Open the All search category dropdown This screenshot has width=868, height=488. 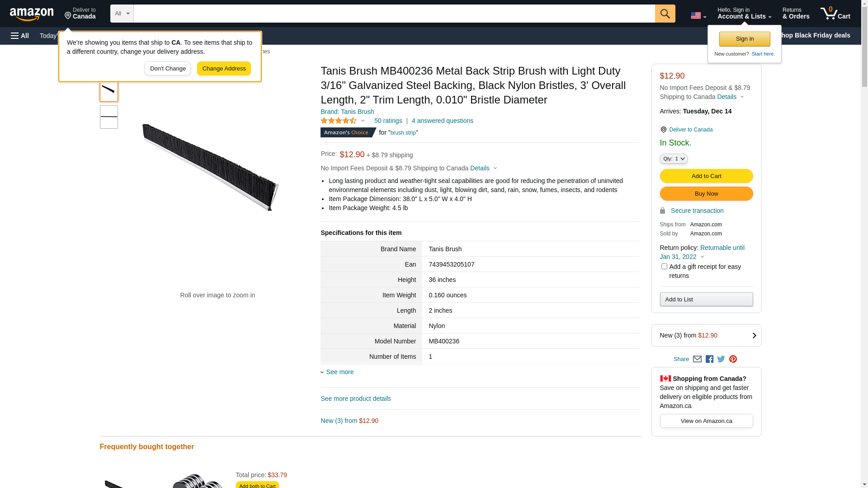tap(122, 14)
